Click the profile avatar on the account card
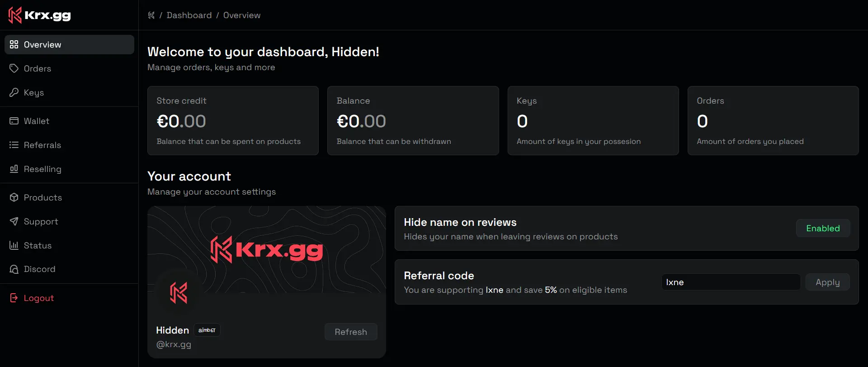868x367 pixels. (179, 292)
